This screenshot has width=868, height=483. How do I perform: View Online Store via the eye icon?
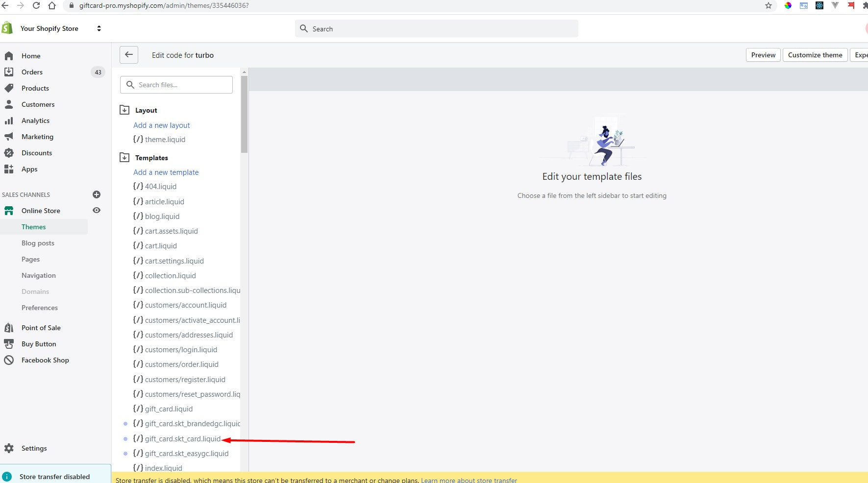pos(97,211)
